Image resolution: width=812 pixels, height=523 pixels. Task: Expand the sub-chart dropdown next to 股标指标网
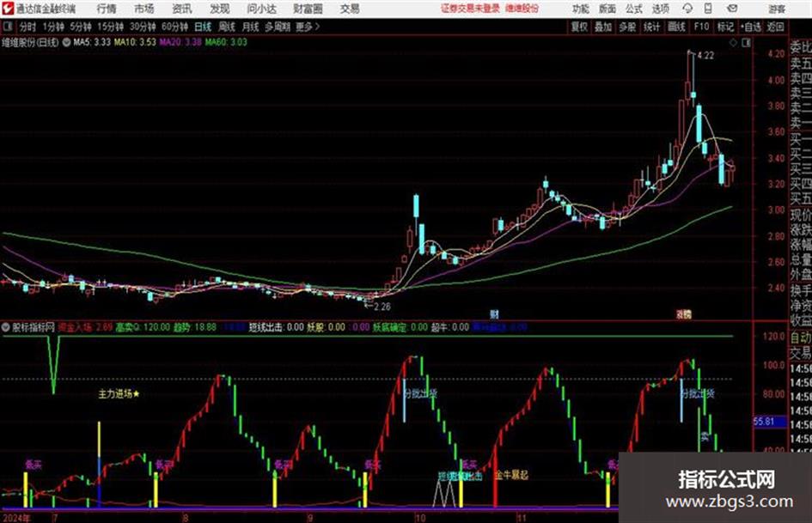[6, 327]
